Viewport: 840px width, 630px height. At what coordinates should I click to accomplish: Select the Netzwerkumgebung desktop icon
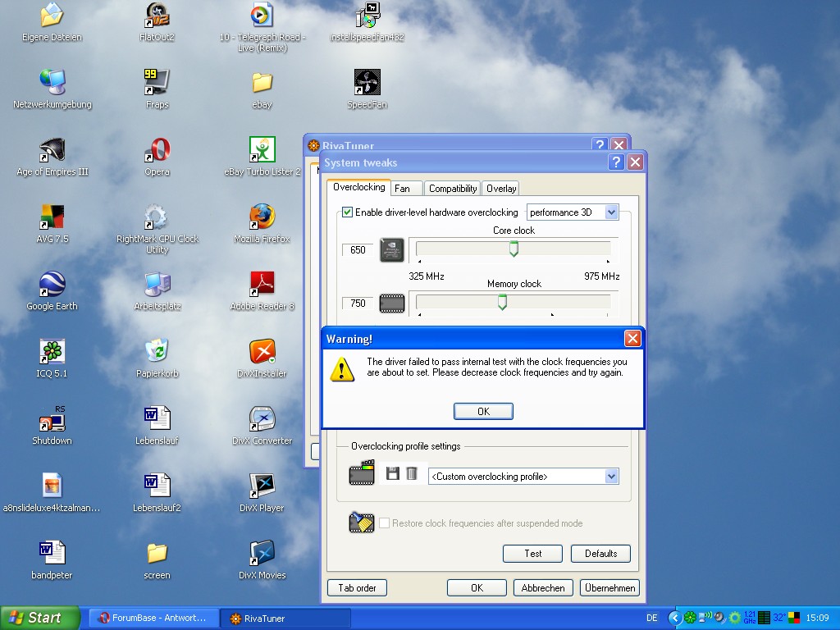52,89
